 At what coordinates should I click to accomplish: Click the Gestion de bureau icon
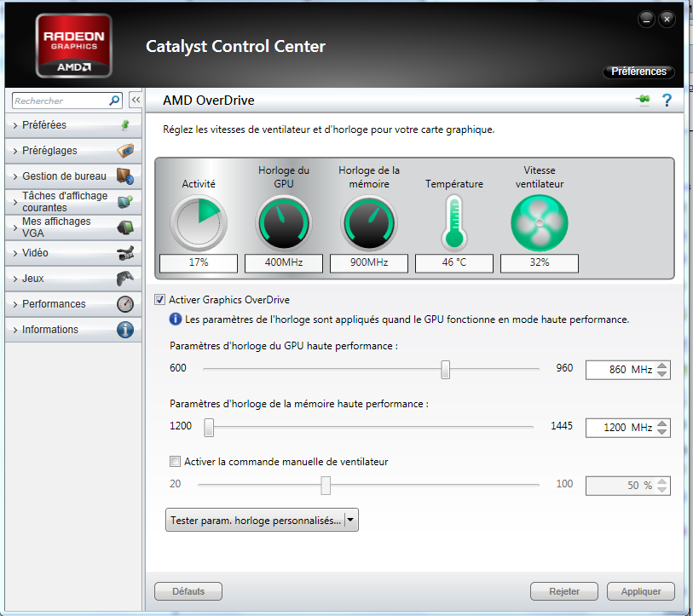125,176
